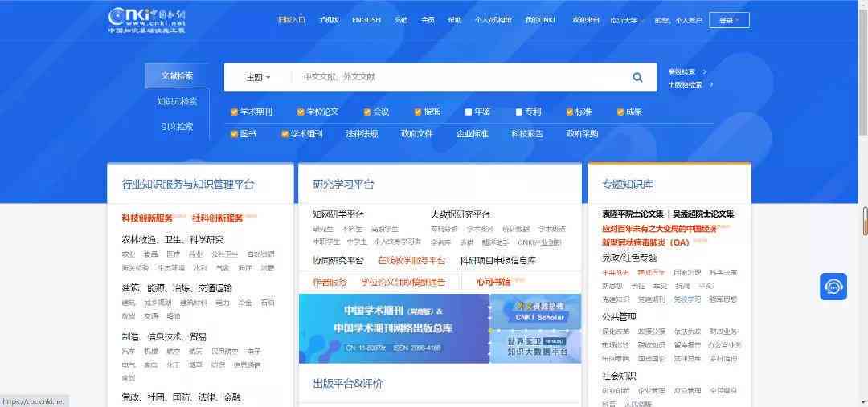This screenshot has width=868, height=407.
Task: Toggle the 学术期刊 checkbox
Action: [234, 112]
